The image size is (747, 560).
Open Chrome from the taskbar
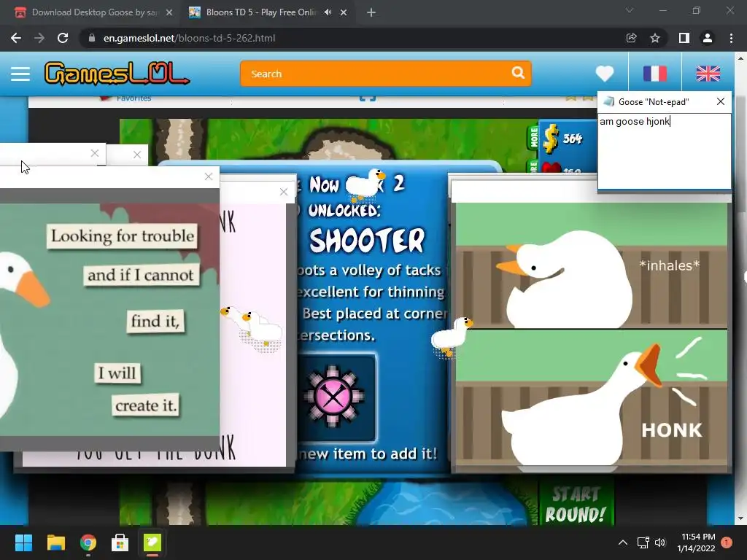[x=88, y=542]
